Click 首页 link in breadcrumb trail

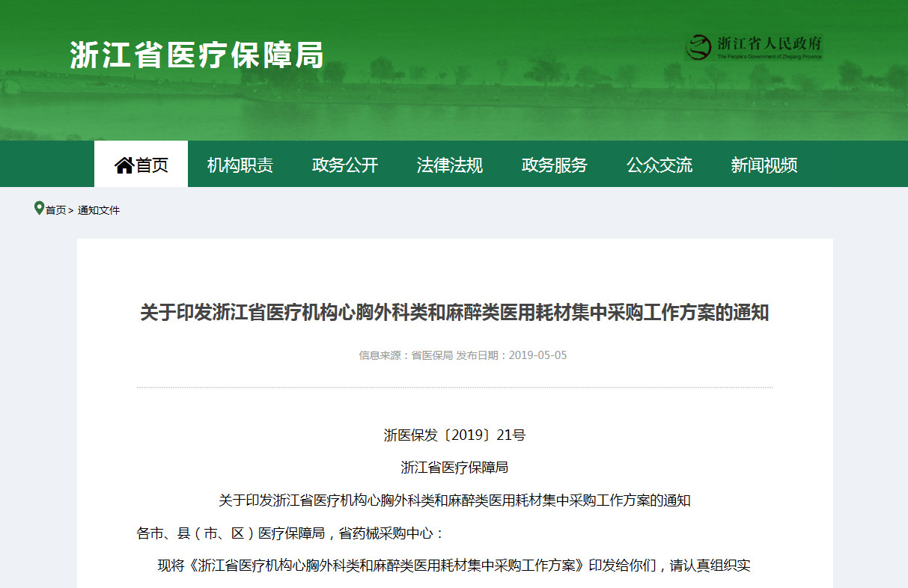[x=55, y=210]
